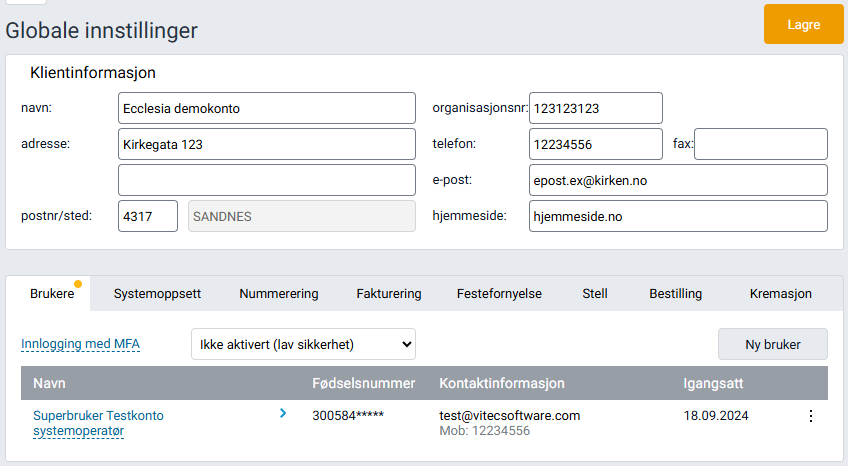
Task: Click the orange Lagre button
Action: pyautogui.click(x=803, y=24)
